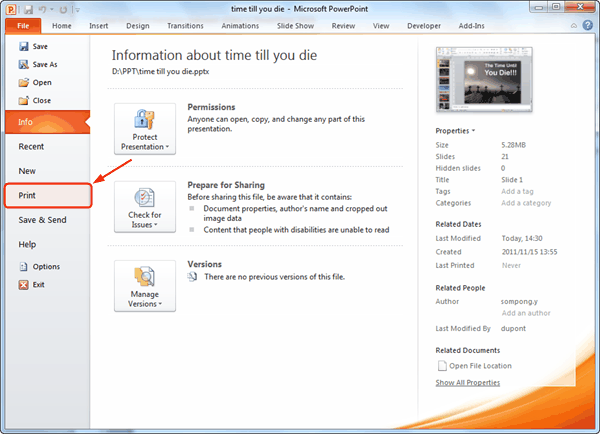Screen dimensions: 600x434
Task: Click the Open folder icon
Action: point(24,82)
